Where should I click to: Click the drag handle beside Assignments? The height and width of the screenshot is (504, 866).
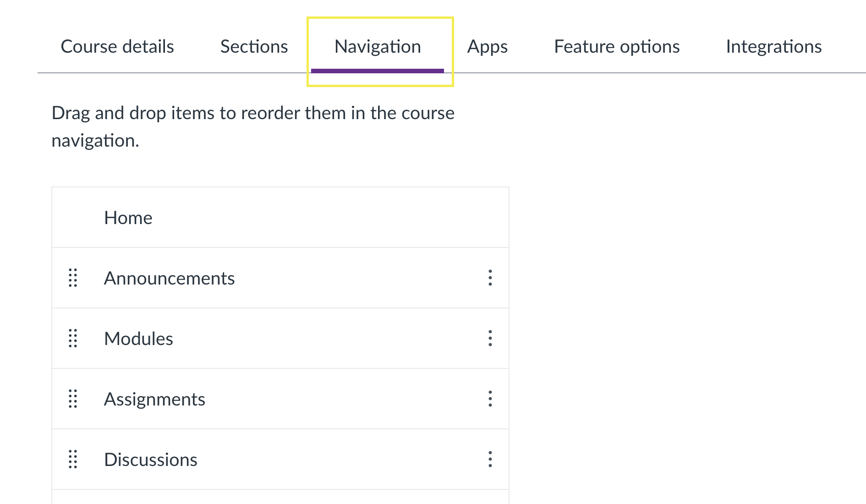click(x=73, y=399)
